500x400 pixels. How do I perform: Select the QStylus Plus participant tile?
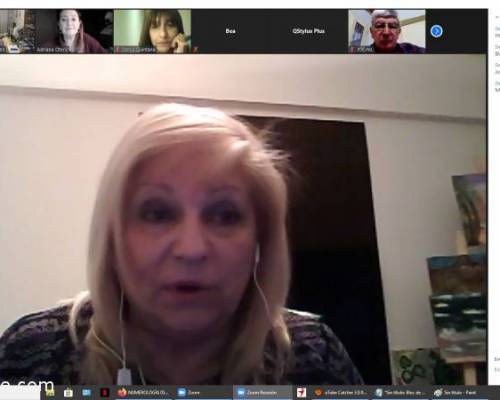pos(309,31)
